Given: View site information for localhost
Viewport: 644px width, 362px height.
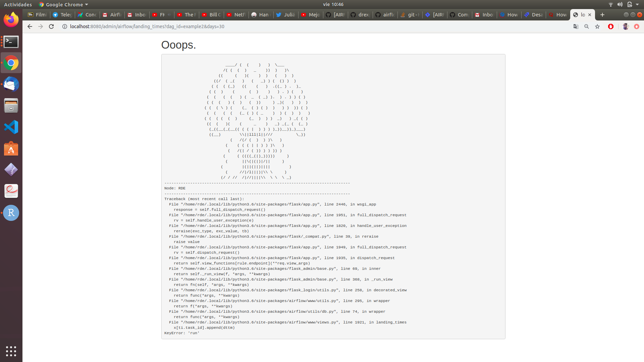Looking at the screenshot, I should (65, 26).
